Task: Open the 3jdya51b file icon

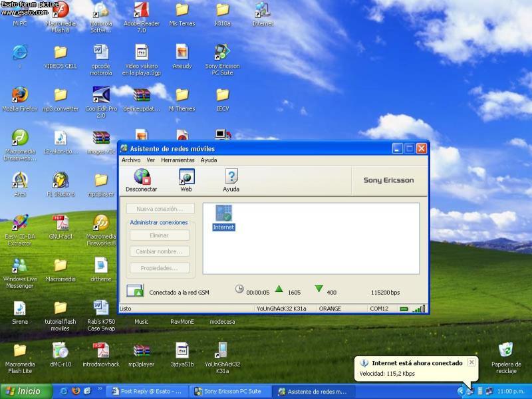Action: (182, 355)
